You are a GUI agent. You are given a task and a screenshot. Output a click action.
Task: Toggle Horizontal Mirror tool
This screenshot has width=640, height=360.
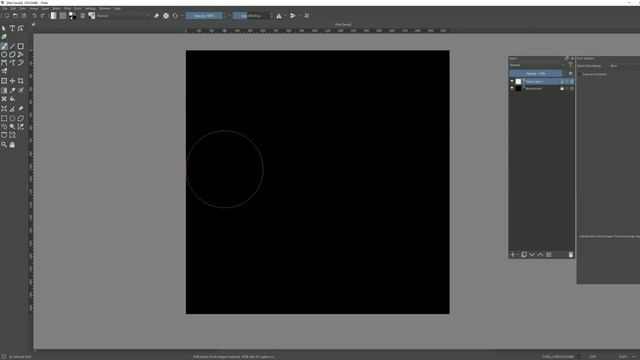pos(279,16)
